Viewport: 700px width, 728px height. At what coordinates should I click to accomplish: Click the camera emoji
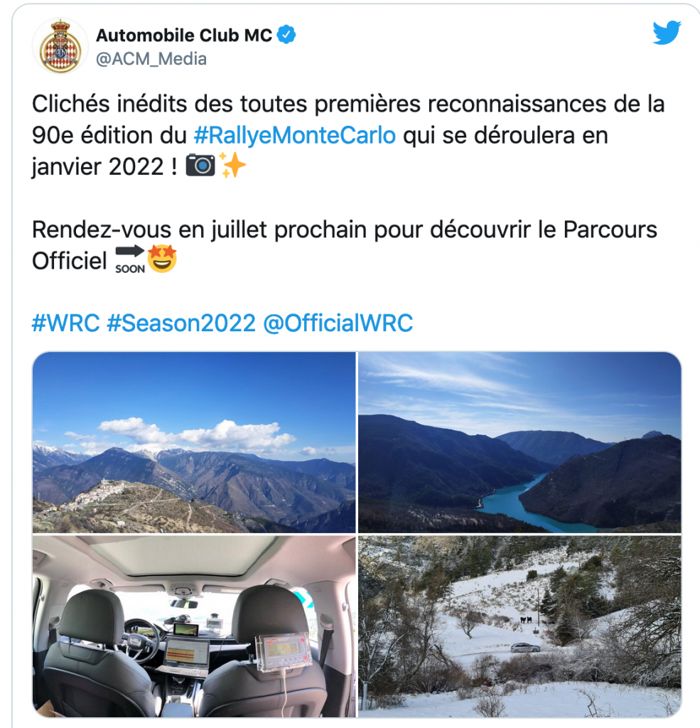pyautogui.click(x=200, y=165)
